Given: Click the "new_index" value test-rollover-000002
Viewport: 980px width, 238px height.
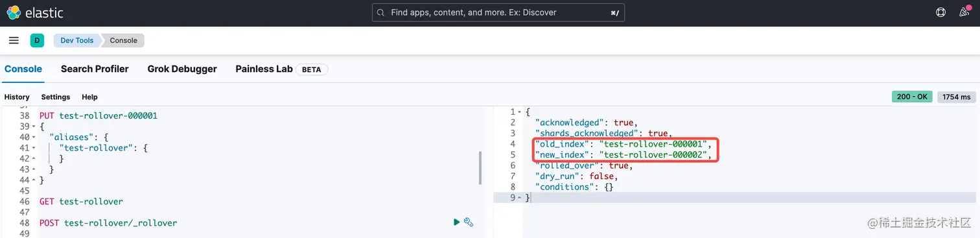Looking at the screenshot, I should point(653,155).
